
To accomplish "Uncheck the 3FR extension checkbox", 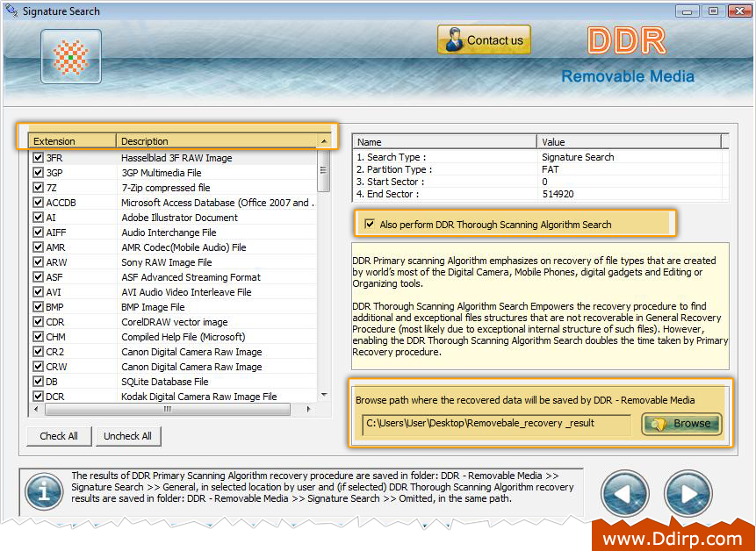I will coord(38,158).
